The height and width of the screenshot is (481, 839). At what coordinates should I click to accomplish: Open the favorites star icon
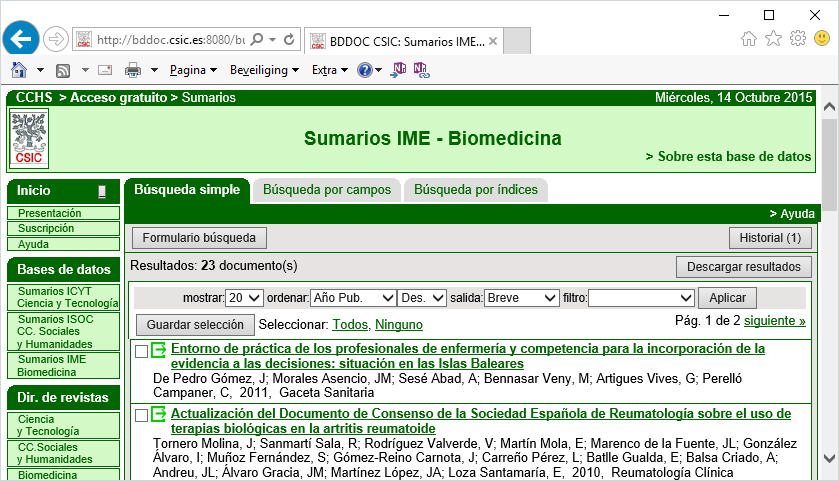(773, 39)
